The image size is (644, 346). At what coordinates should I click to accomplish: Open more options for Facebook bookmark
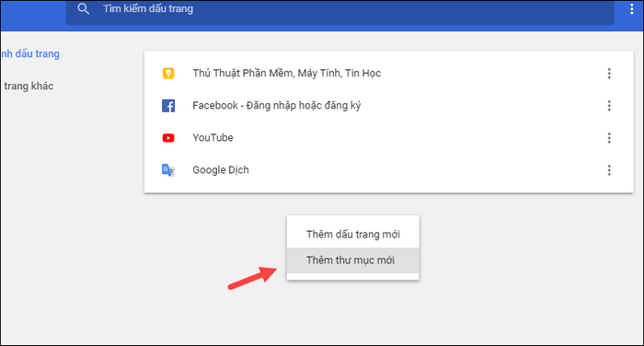[x=609, y=106]
